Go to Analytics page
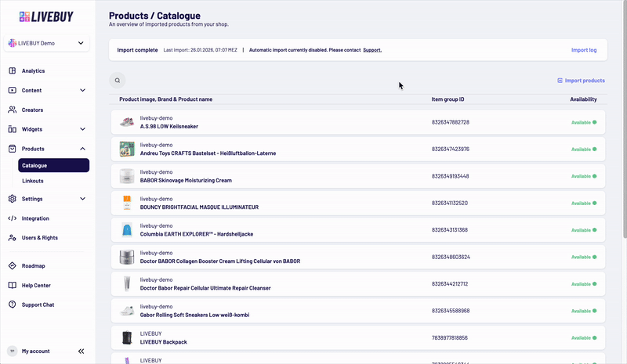The height and width of the screenshot is (364, 627). pyautogui.click(x=33, y=70)
